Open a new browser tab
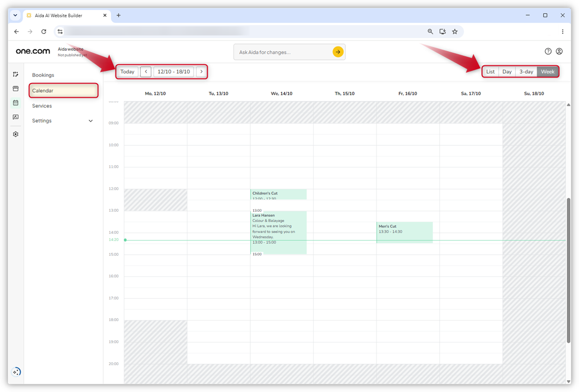 tap(119, 16)
